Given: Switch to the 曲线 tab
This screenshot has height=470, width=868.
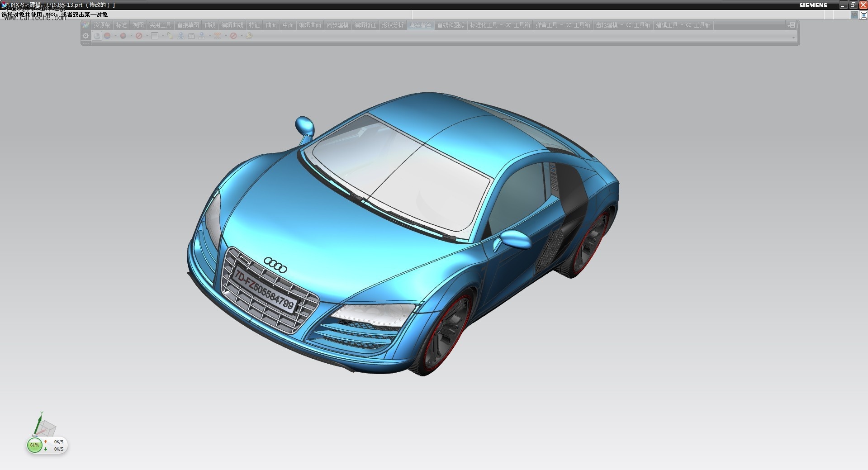Looking at the screenshot, I should pyautogui.click(x=210, y=25).
